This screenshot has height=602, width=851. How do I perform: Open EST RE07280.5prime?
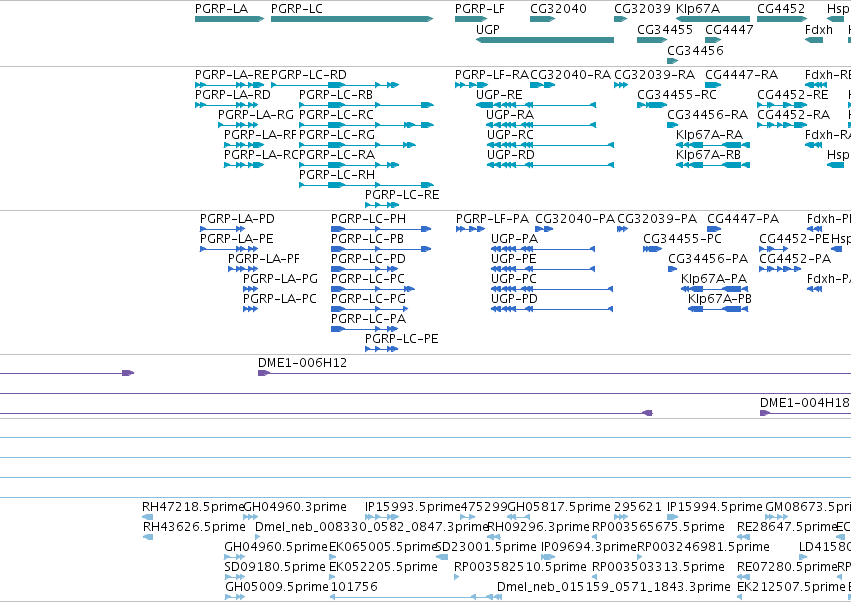tap(743, 577)
